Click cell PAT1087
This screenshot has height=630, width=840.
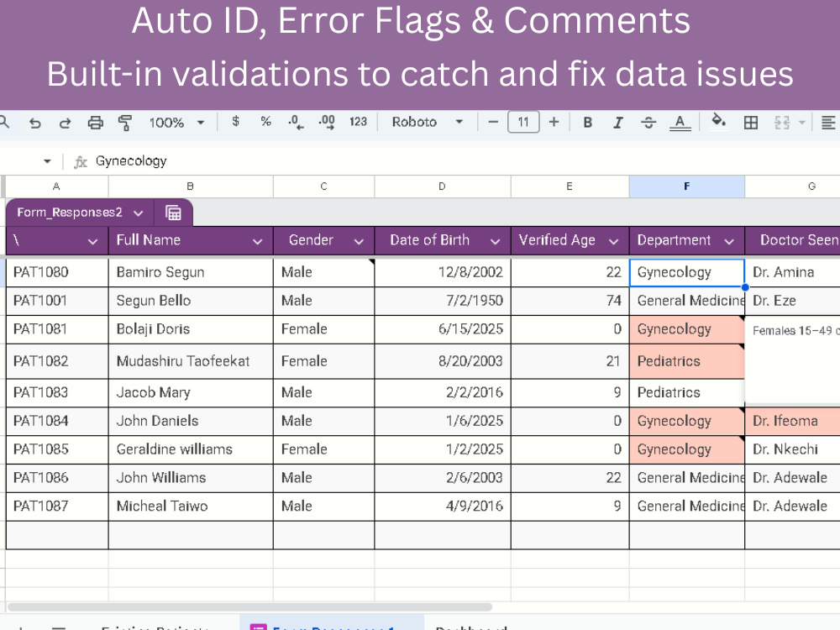pos(57,507)
